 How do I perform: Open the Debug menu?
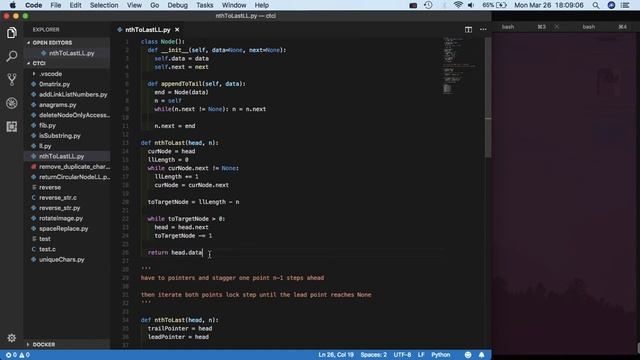pos(178,5)
